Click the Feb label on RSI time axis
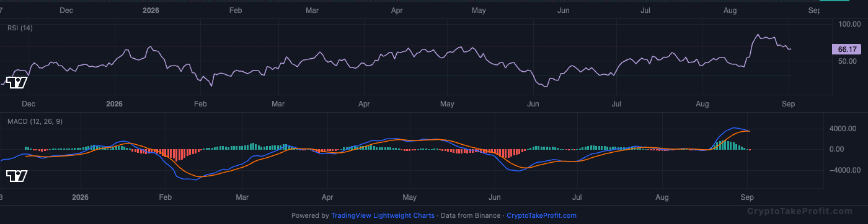 pos(200,104)
